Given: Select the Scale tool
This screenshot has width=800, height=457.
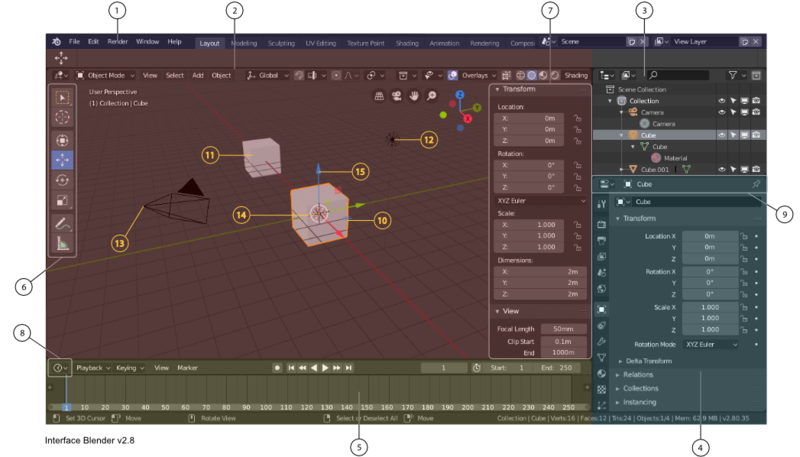Looking at the screenshot, I should [x=62, y=200].
